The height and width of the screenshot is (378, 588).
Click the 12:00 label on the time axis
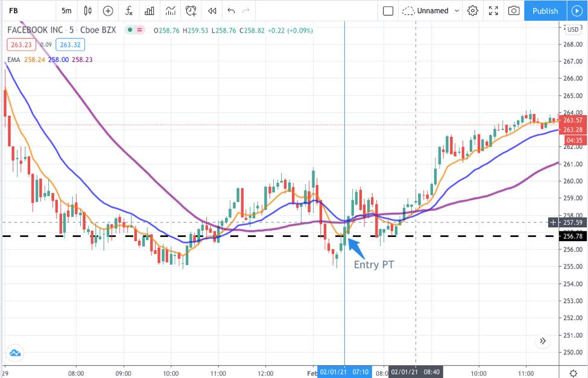265,373
